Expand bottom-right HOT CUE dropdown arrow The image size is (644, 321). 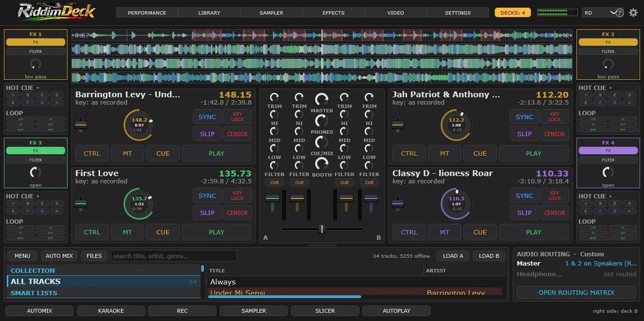tap(610, 197)
